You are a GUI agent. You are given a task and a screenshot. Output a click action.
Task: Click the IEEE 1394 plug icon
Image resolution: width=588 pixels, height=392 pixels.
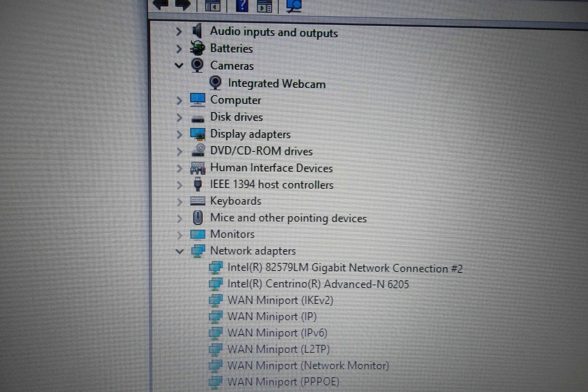[198, 184]
